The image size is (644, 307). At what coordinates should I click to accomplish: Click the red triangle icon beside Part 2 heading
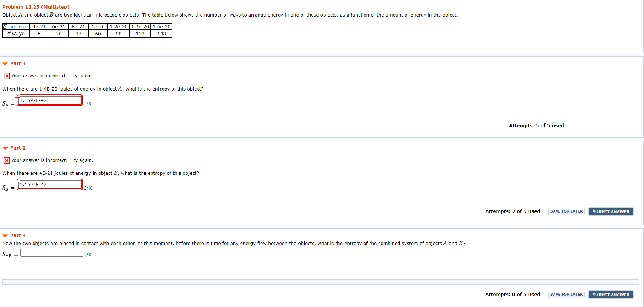(5, 148)
